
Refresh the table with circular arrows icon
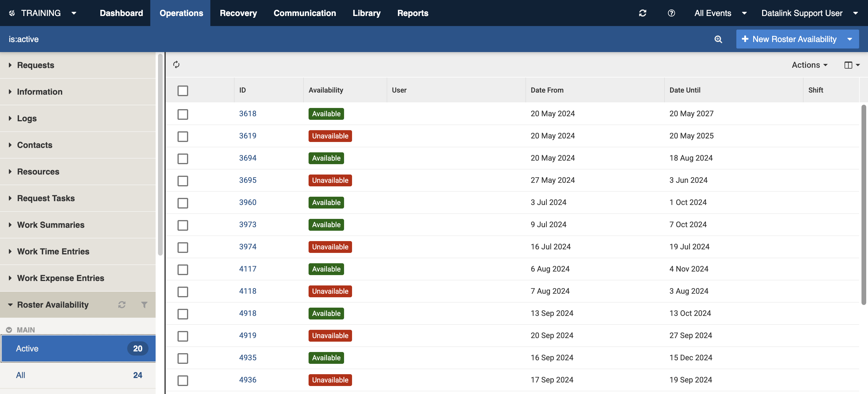point(176,64)
